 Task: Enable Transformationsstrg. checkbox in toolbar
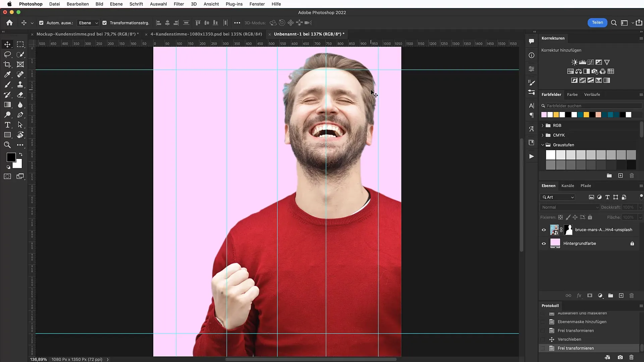105,22
